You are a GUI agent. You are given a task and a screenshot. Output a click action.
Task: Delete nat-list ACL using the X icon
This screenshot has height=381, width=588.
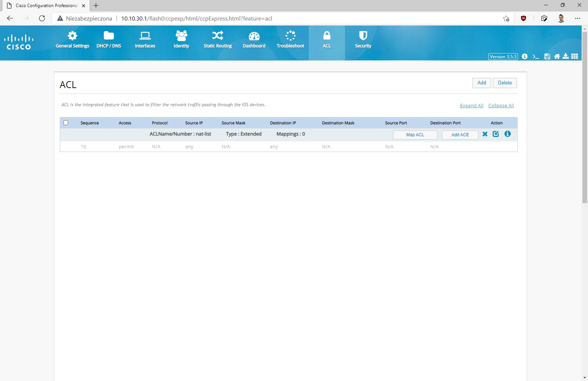(x=485, y=134)
